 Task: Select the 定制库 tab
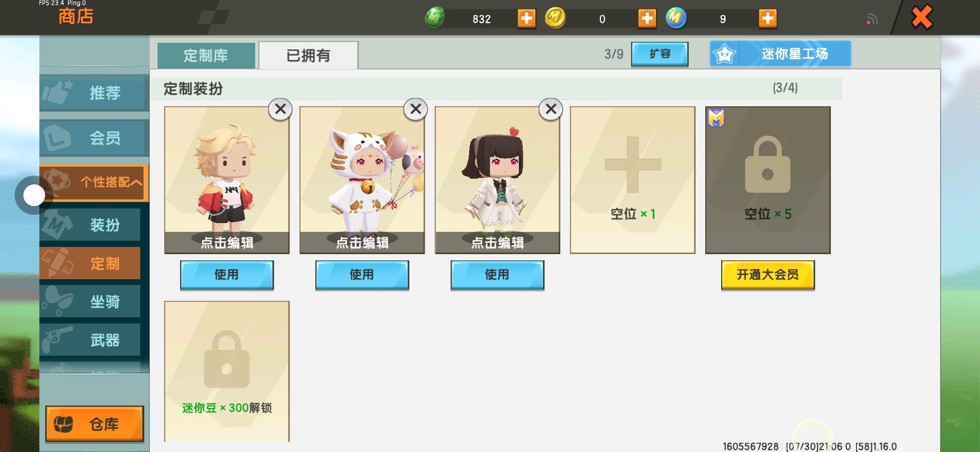click(206, 56)
